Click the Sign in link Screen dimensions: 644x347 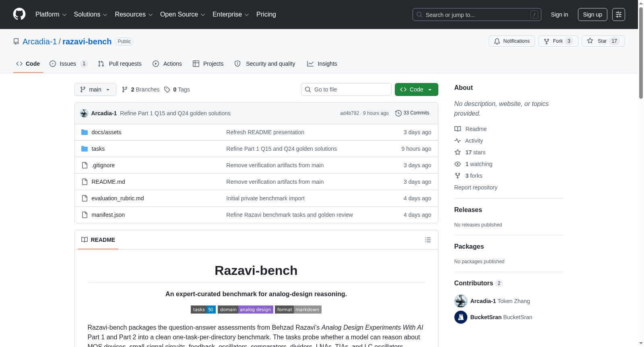[x=559, y=15]
